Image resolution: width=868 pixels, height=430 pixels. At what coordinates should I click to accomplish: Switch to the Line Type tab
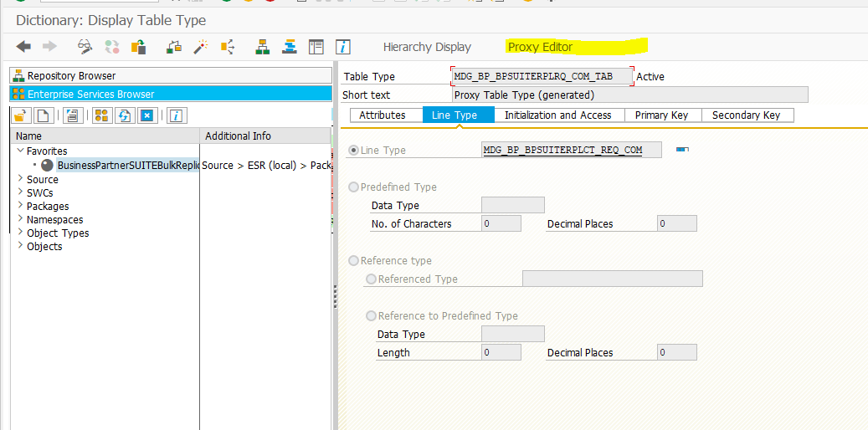coord(458,115)
